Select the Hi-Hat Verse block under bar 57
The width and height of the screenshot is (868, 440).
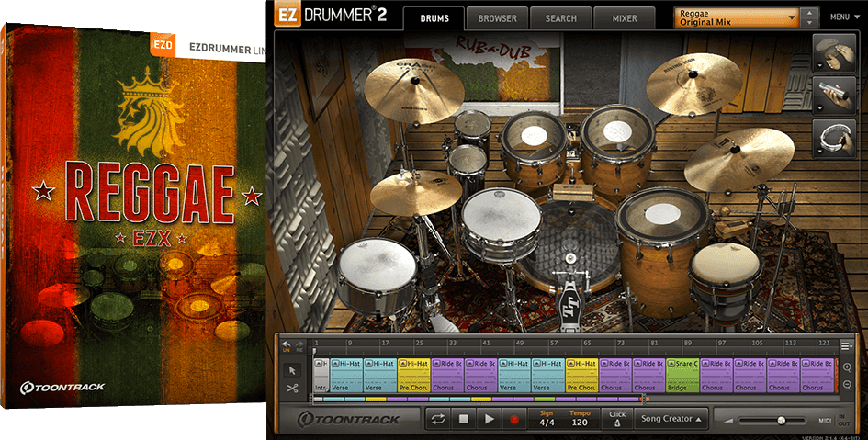[548, 376]
